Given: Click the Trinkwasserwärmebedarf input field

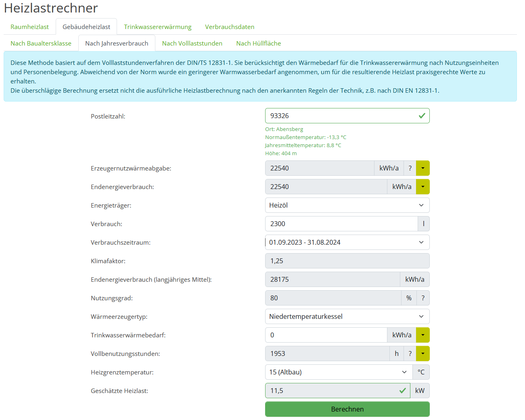Looking at the screenshot, I should click(x=326, y=335).
